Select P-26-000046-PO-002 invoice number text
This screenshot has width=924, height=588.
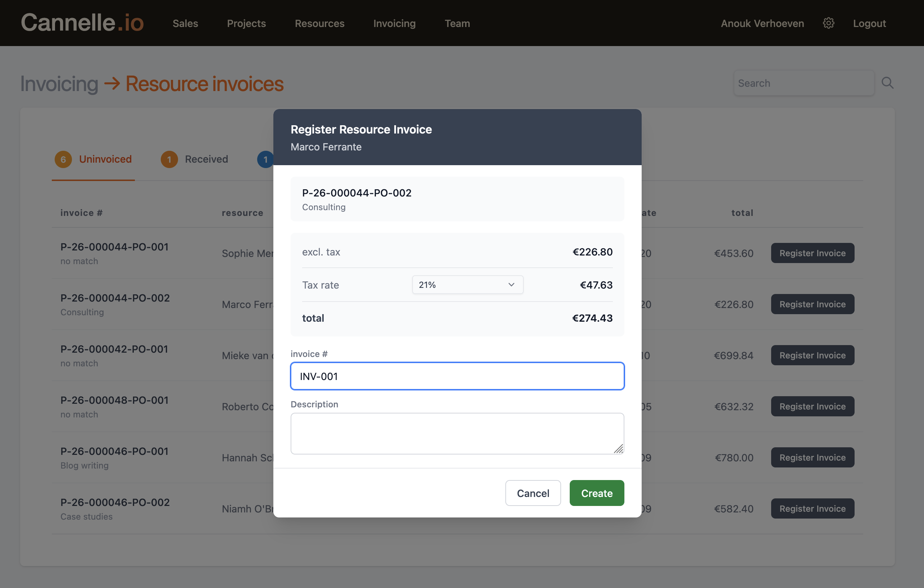pyautogui.click(x=115, y=502)
